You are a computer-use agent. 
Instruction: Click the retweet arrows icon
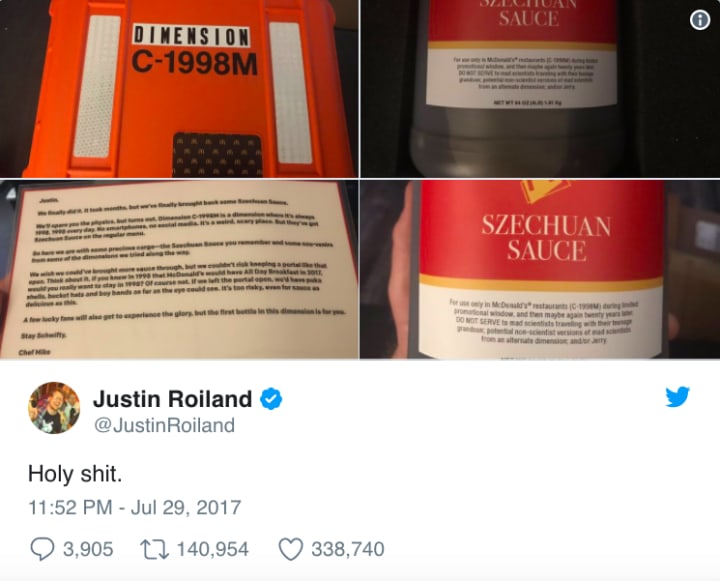point(155,549)
